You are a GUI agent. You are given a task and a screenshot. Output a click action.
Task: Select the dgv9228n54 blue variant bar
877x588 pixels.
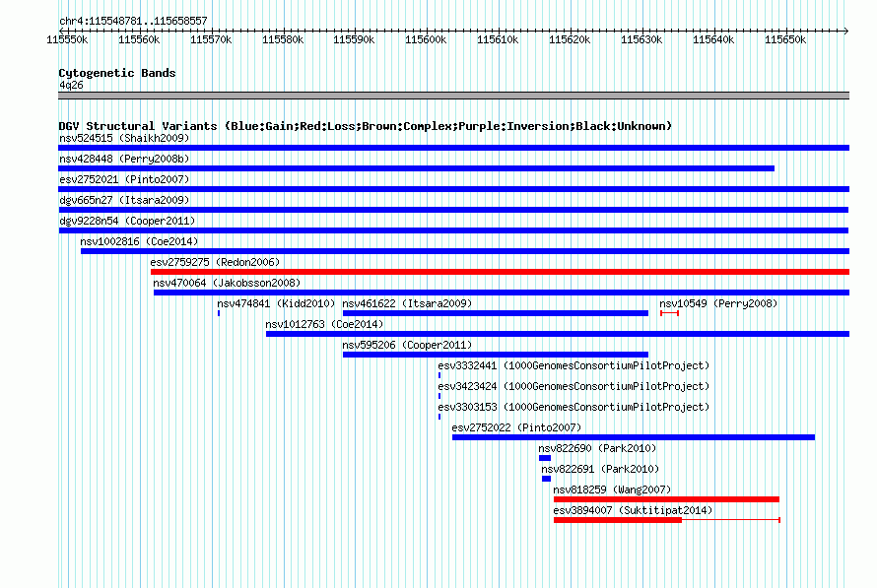pyautogui.click(x=453, y=230)
